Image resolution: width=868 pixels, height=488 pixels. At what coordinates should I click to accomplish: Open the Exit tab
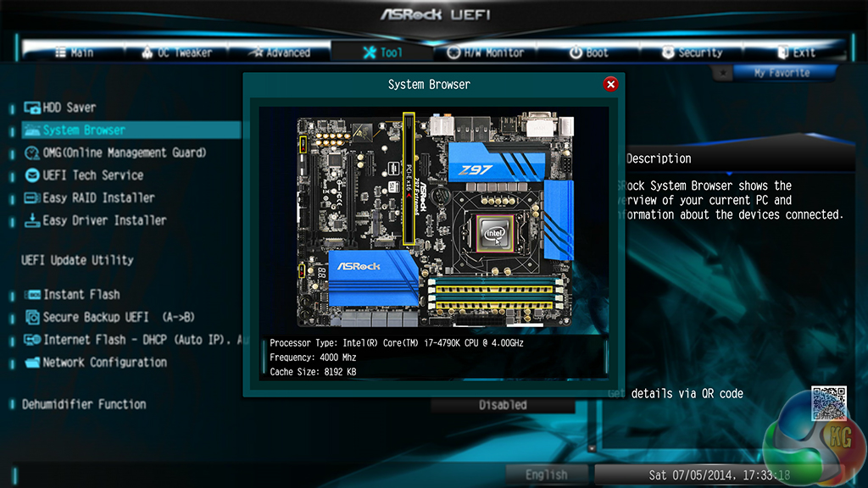(x=795, y=53)
